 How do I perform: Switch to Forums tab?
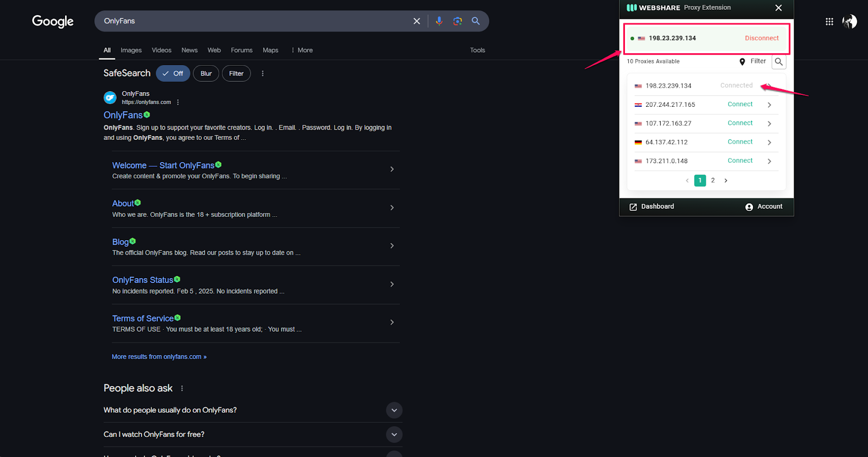click(x=241, y=50)
